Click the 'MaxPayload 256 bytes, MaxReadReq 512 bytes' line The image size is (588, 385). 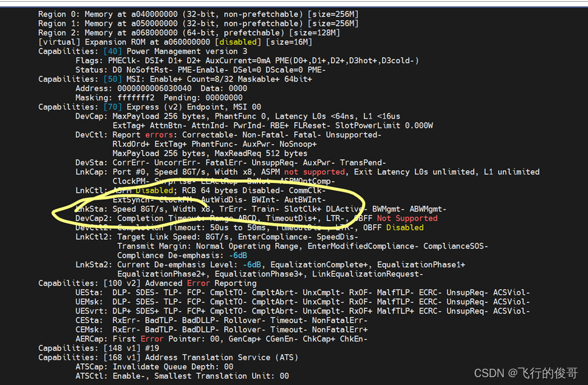[x=210, y=153]
